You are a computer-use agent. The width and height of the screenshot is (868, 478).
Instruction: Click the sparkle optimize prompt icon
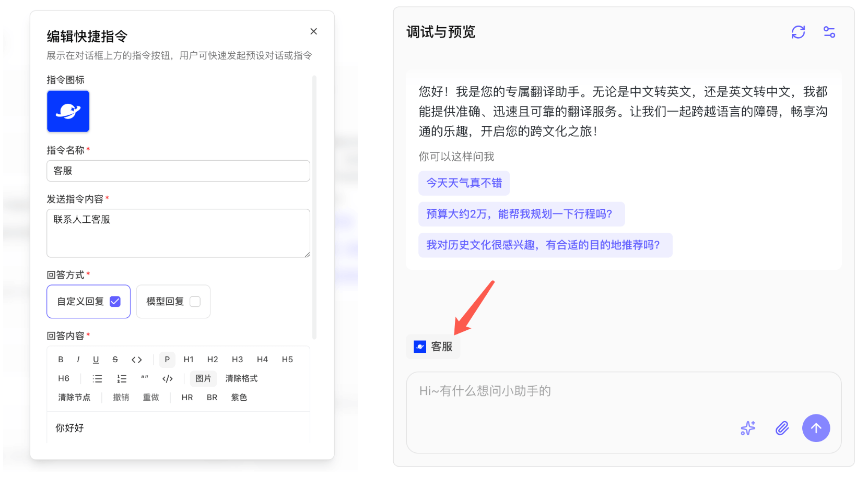click(x=748, y=428)
